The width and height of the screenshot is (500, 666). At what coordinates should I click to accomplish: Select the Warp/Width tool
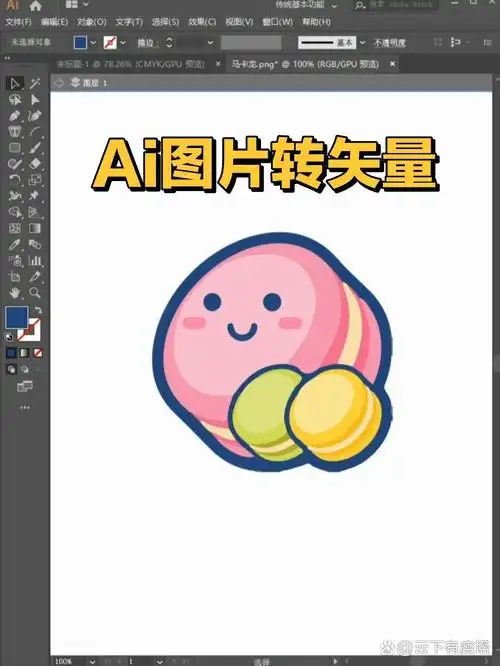point(15,196)
